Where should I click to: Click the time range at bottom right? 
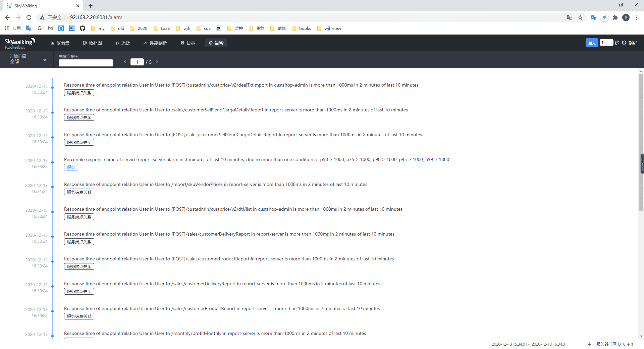click(x=529, y=344)
